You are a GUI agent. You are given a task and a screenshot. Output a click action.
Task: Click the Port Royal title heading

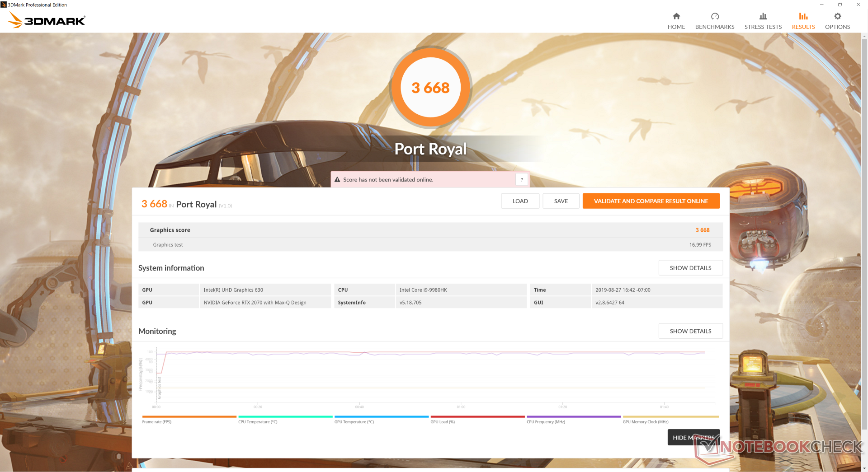pyautogui.click(x=430, y=149)
